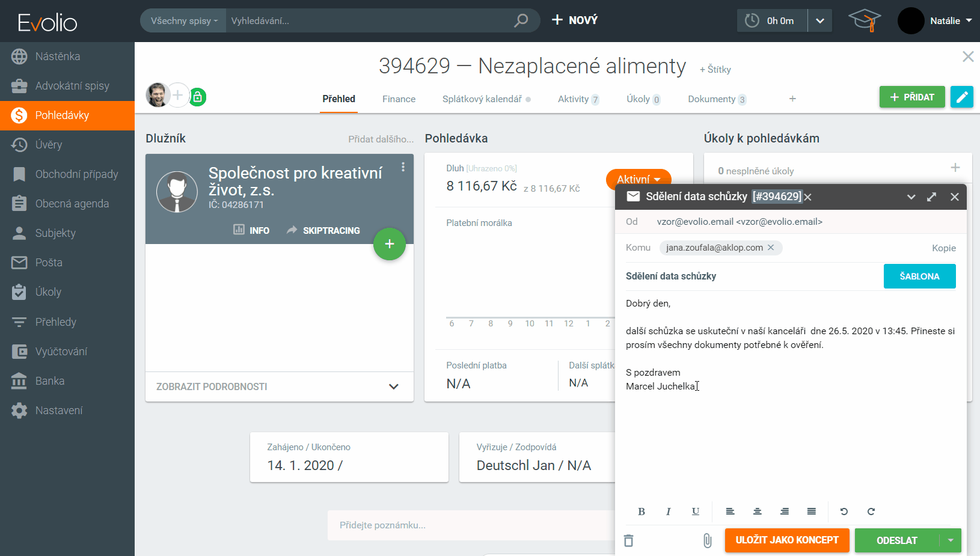Click the trash icon to discard email
This screenshot has height=556, width=980.
(x=628, y=540)
